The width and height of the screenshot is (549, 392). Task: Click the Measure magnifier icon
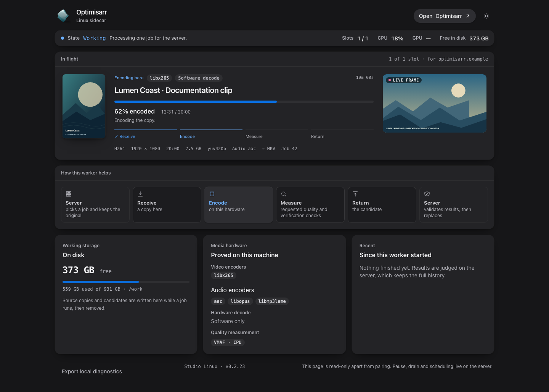pos(284,194)
